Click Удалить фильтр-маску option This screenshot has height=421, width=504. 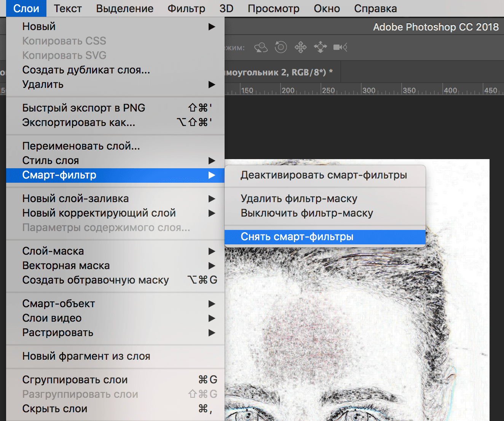298,198
